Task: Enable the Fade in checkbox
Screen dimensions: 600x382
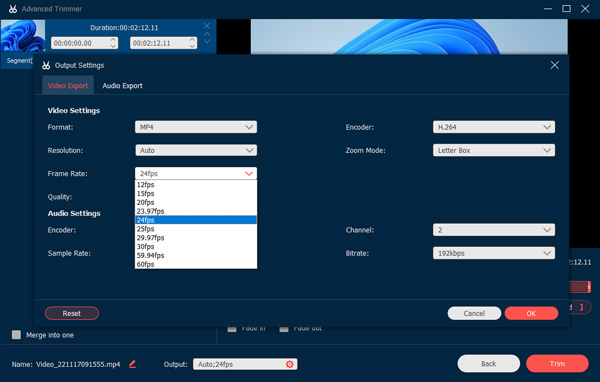Action: pyautogui.click(x=232, y=329)
